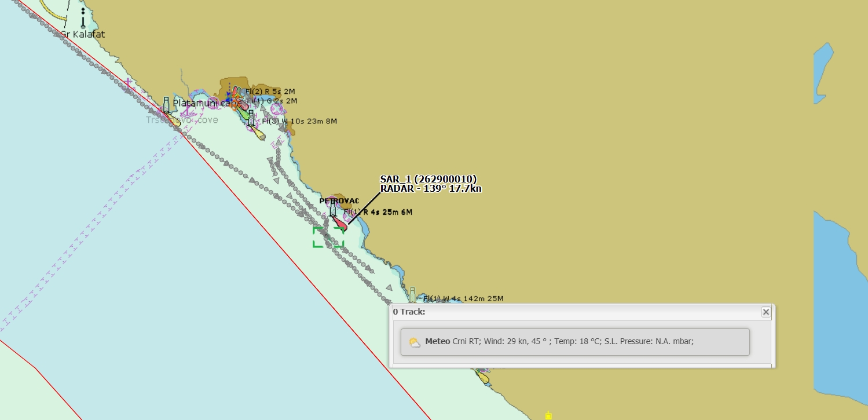The width and height of the screenshot is (868, 420).
Task: Click the Fl(1) R 4s 25m 6M light label
Action: (x=378, y=212)
